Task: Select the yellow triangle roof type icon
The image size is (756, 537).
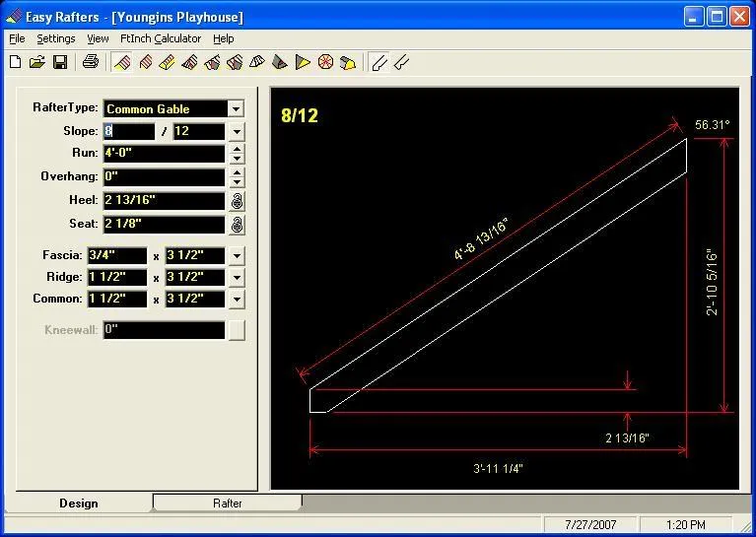Action: click(x=303, y=62)
